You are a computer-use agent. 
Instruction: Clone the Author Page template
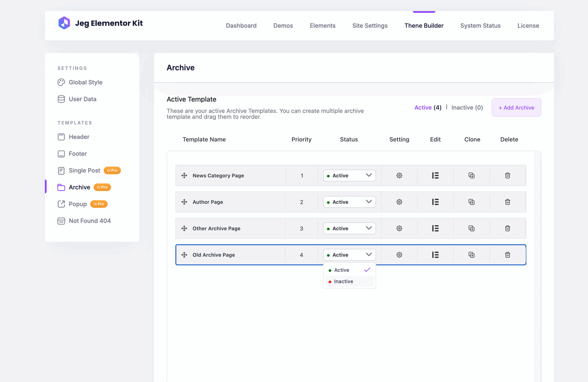point(471,202)
